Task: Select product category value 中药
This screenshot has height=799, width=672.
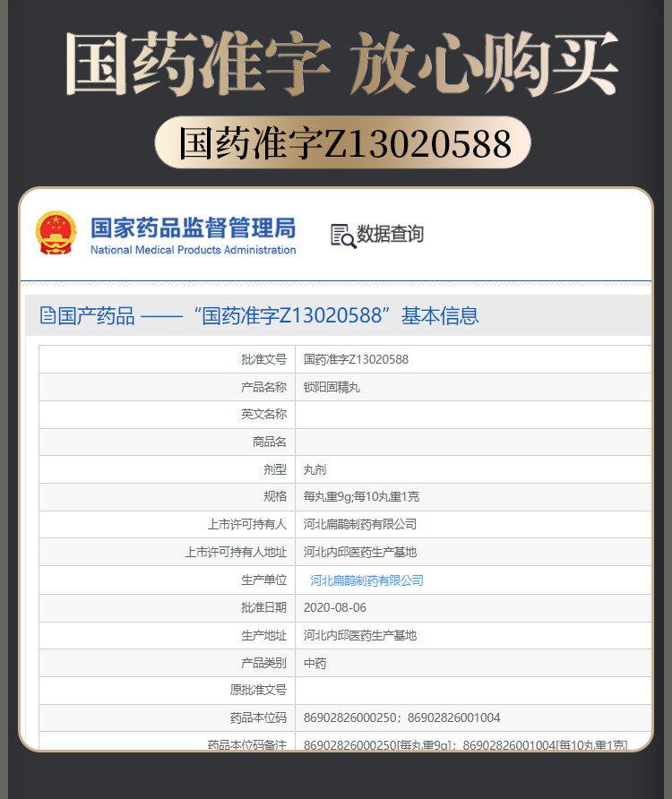Action: [315, 663]
